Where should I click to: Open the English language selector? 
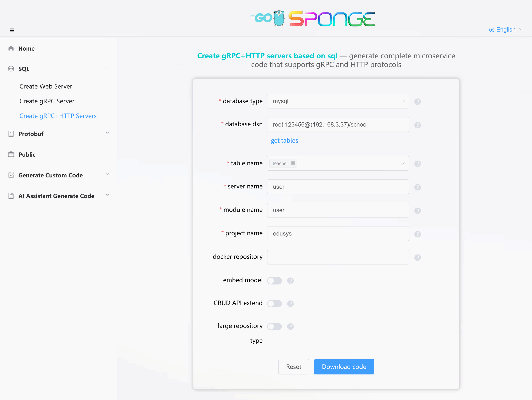click(506, 30)
